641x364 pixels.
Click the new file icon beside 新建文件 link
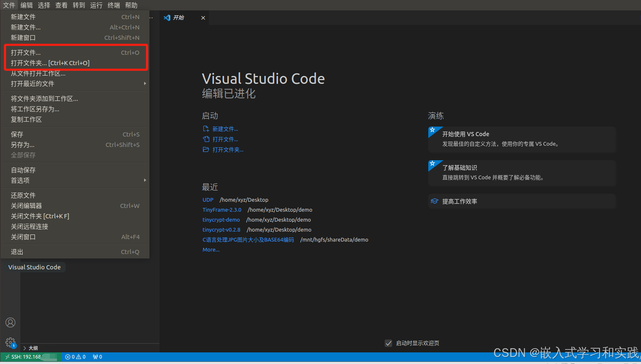[206, 129]
